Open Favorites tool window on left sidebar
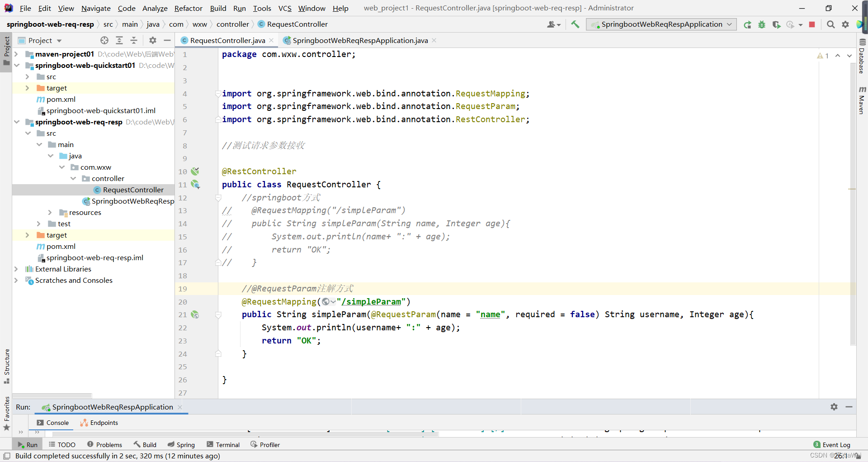Screen dimensions: 868x462 pos(6,414)
